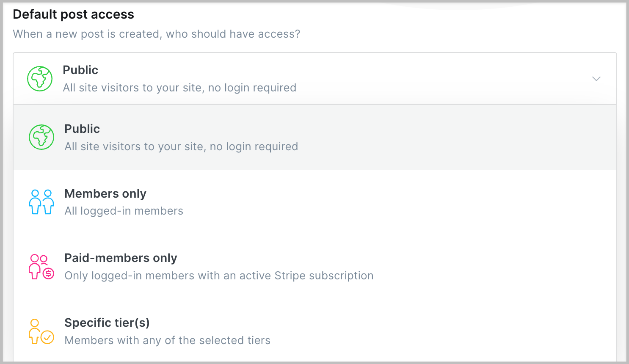
Task: Click the 'When a new post is created' subtitle
Action: [157, 34]
